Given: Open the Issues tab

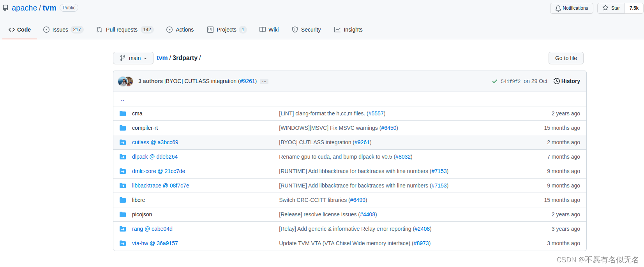Looking at the screenshot, I should tap(63, 30).
